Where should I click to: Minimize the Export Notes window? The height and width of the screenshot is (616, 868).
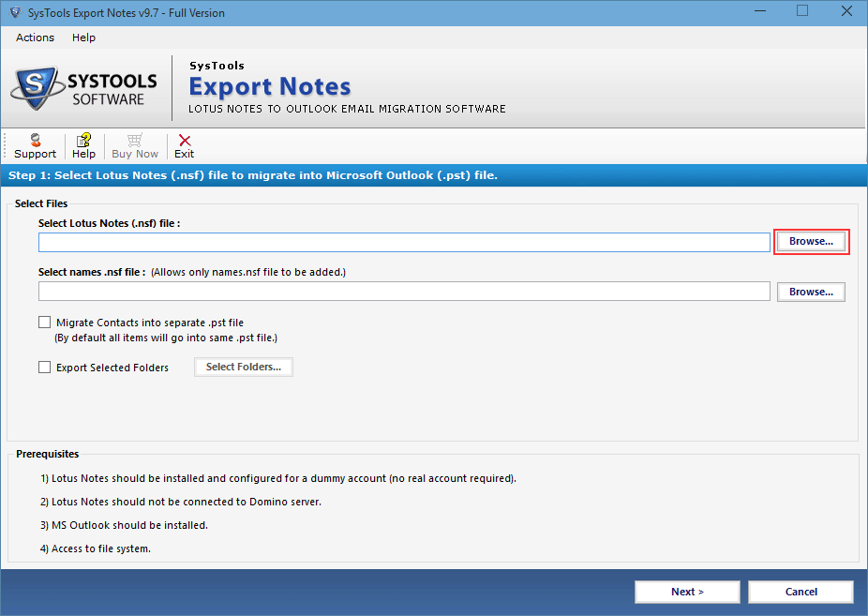pos(760,11)
